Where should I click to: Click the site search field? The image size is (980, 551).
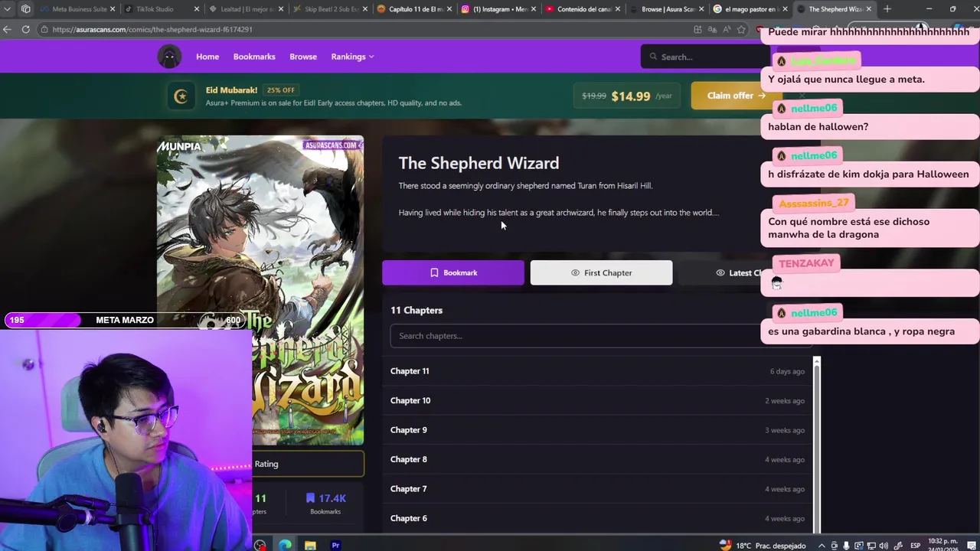(x=704, y=57)
